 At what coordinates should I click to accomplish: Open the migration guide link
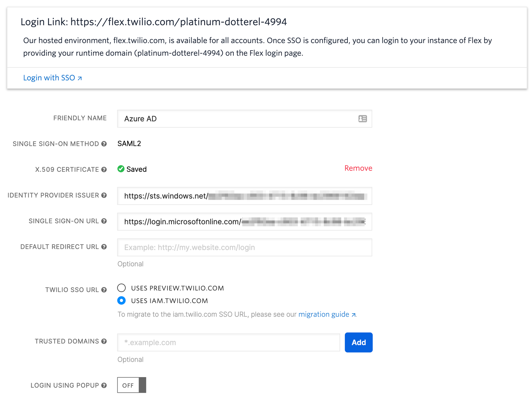pyautogui.click(x=327, y=314)
